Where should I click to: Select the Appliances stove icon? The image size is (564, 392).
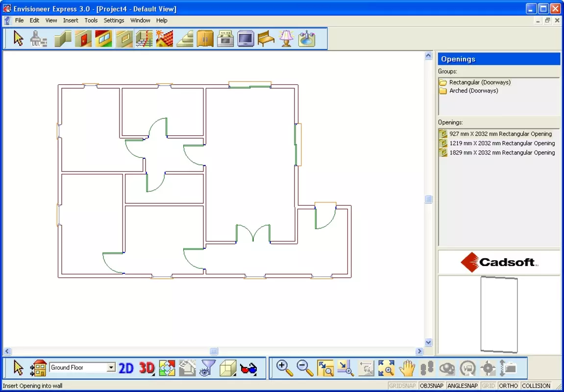click(225, 39)
